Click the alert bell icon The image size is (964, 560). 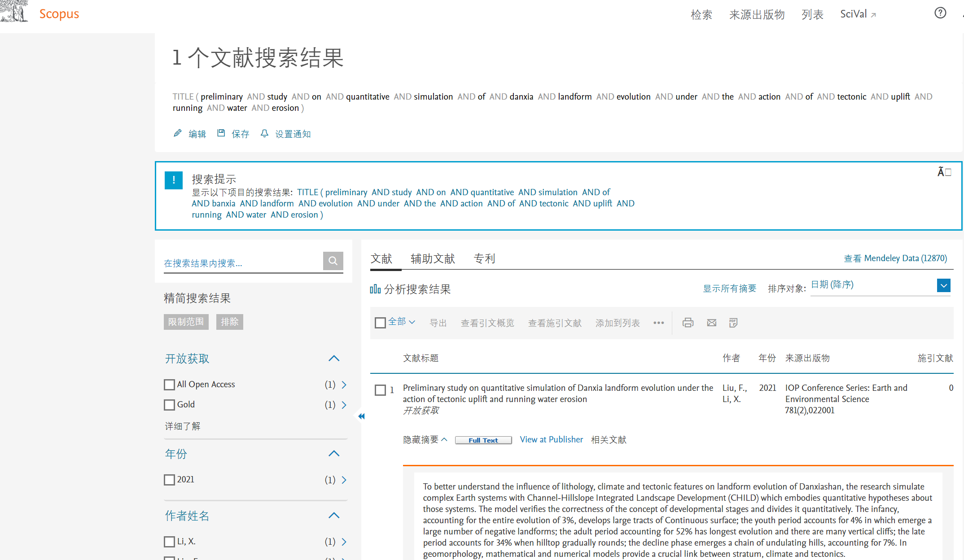click(x=264, y=133)
